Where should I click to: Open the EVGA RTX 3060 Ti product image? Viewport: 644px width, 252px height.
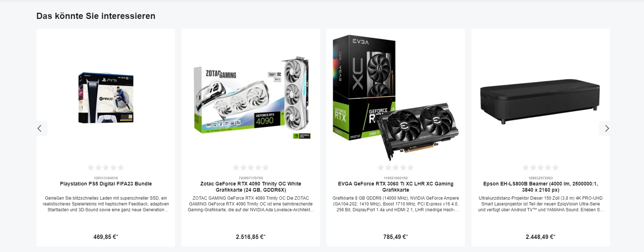396,98
